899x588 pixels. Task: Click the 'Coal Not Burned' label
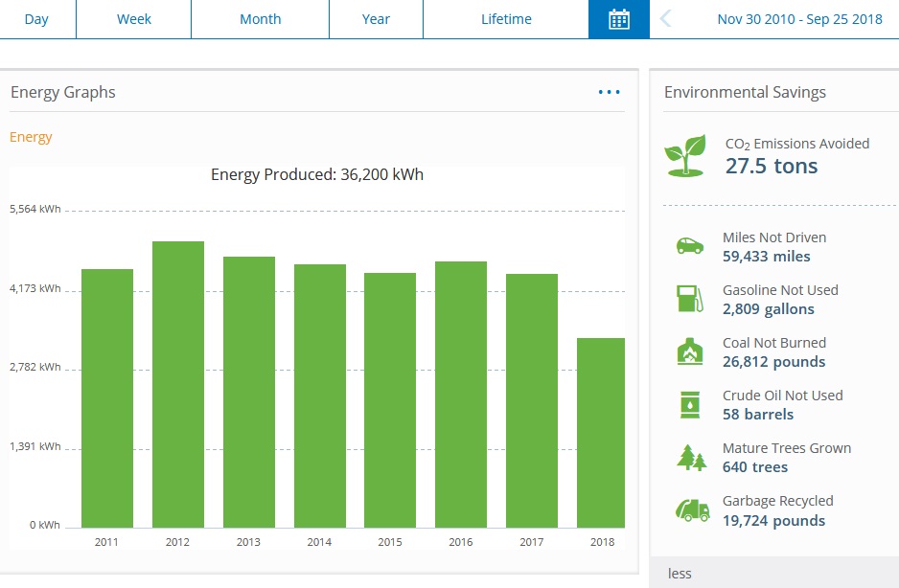(774, 343)
